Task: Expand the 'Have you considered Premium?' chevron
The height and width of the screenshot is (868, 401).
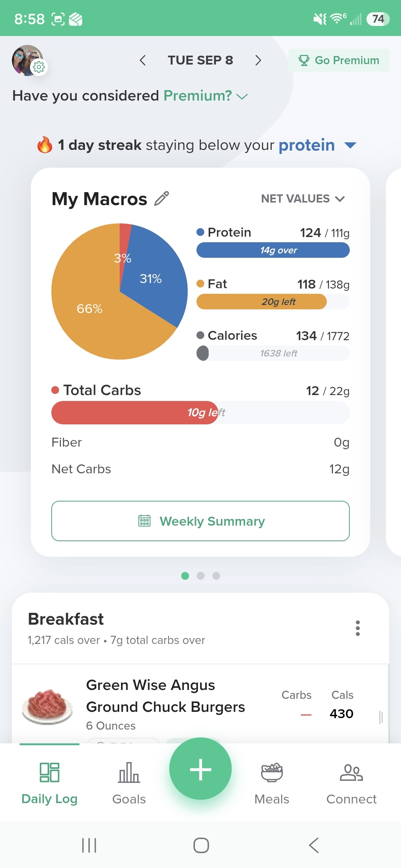Action: [x=242, y=96]
